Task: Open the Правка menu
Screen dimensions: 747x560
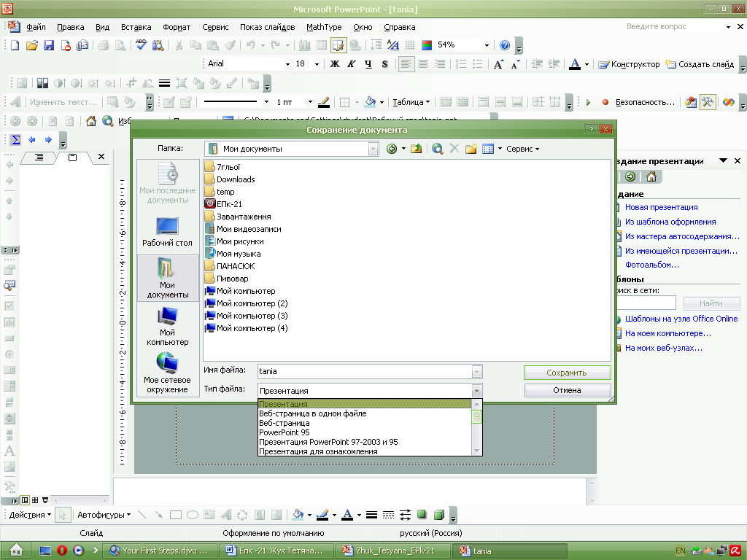Action: (71, 27)
